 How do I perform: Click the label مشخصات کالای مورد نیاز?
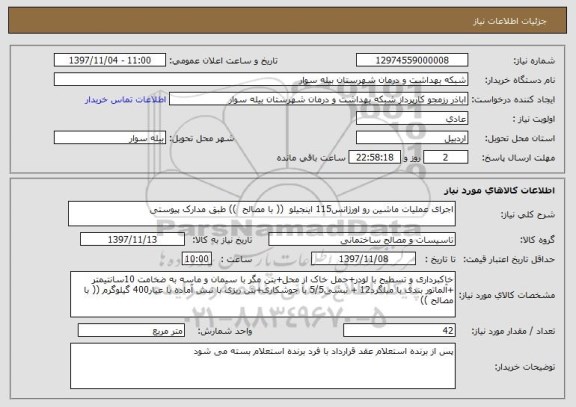coord(507,295)
